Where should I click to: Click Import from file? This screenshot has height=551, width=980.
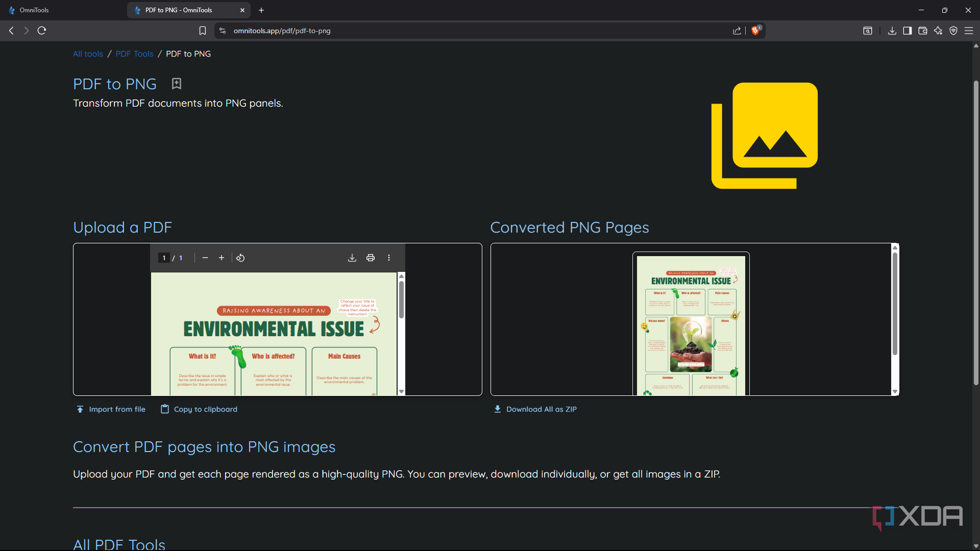pyautogui.click(x=111, y=409)
